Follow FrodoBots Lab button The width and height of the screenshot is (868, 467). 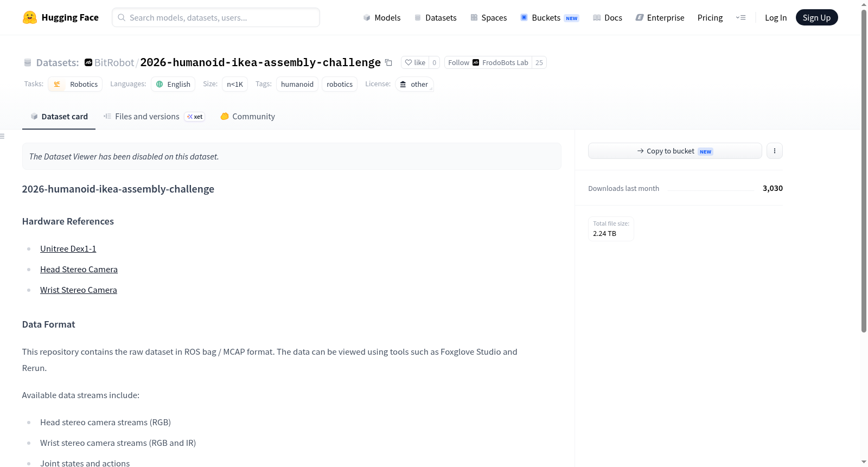[488, 62]
